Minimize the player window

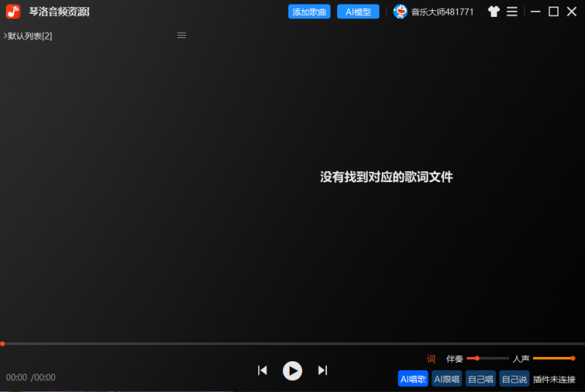point(535,12)
